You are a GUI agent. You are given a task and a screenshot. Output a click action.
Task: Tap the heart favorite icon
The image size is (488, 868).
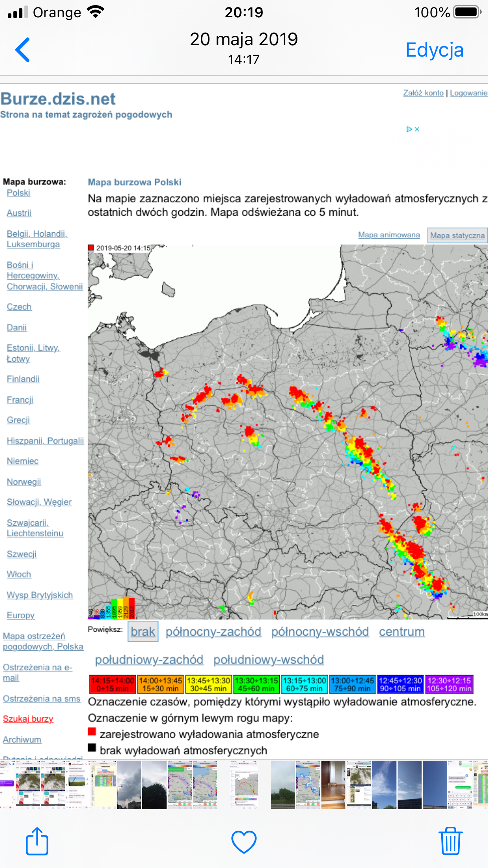(x=244, y=842)
